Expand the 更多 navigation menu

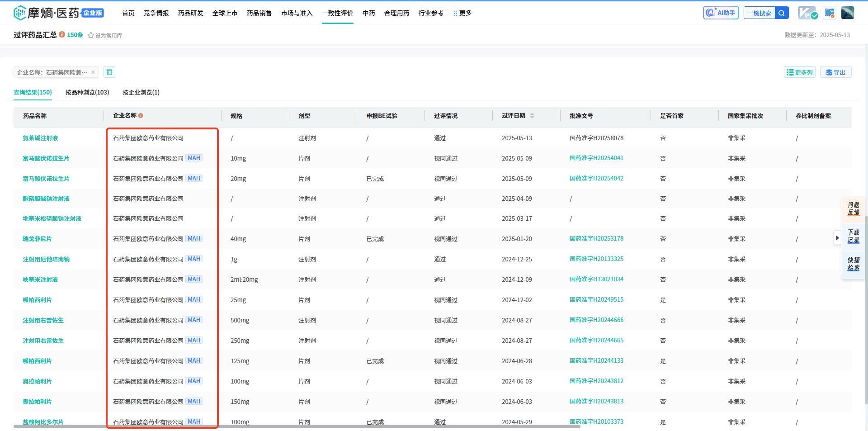pyautogui.click(x=462, y=13)
